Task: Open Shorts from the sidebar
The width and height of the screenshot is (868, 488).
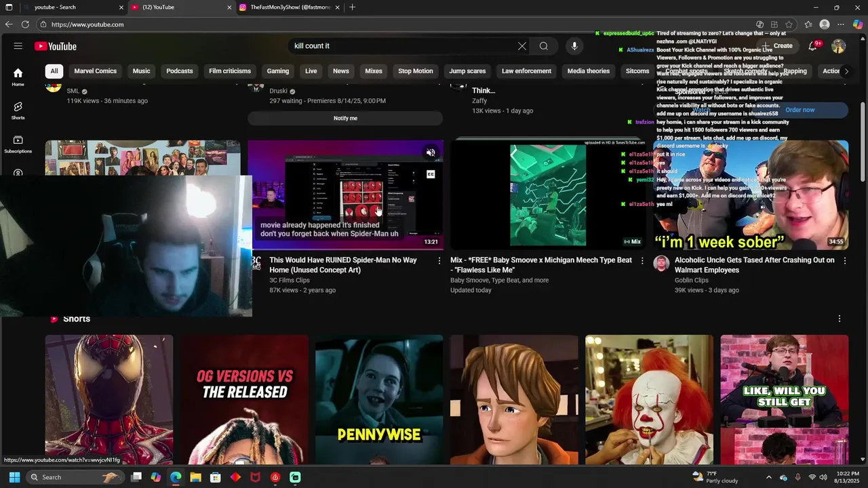Action: [18, 110]
